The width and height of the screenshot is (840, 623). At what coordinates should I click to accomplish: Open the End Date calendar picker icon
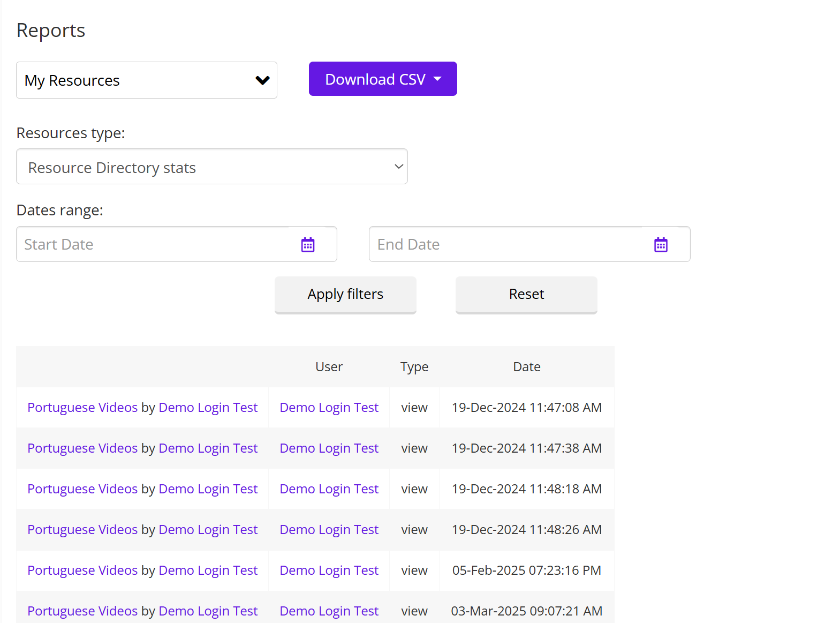[x=661, y=245]
